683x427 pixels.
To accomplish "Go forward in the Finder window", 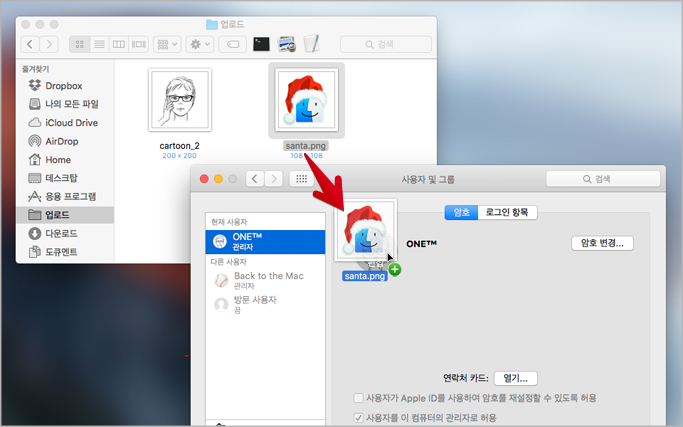I will [49, 44].
